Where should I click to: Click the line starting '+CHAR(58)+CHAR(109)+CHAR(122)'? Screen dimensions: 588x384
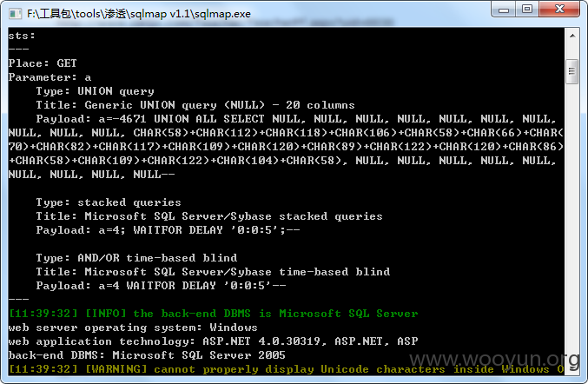tap(281, 161)
